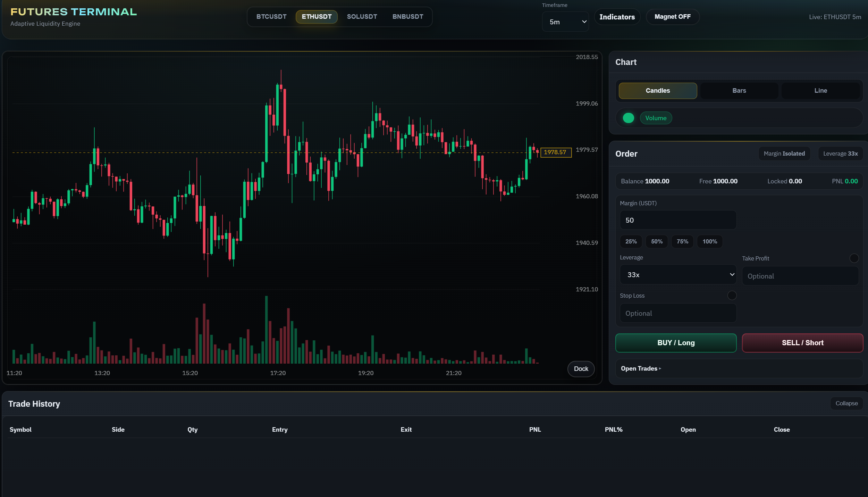Open the 33x leverage dropdown
868x497 pixels.
click(677, 274)
